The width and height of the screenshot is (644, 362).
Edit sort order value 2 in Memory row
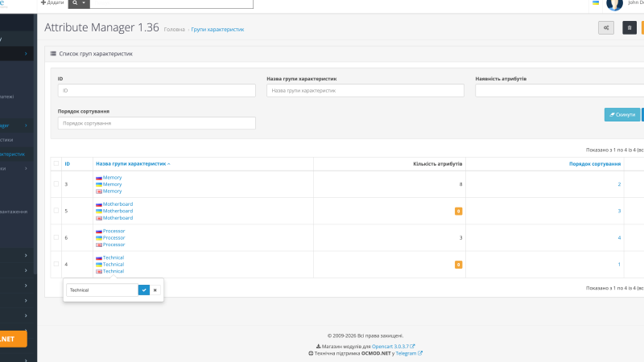pos(619,184)
